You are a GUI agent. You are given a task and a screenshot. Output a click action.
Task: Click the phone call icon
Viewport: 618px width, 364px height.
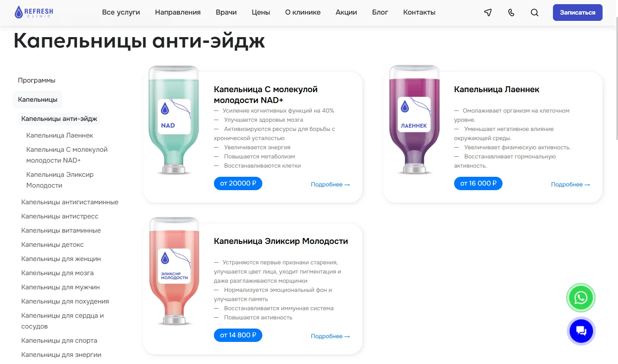(511, 13)
